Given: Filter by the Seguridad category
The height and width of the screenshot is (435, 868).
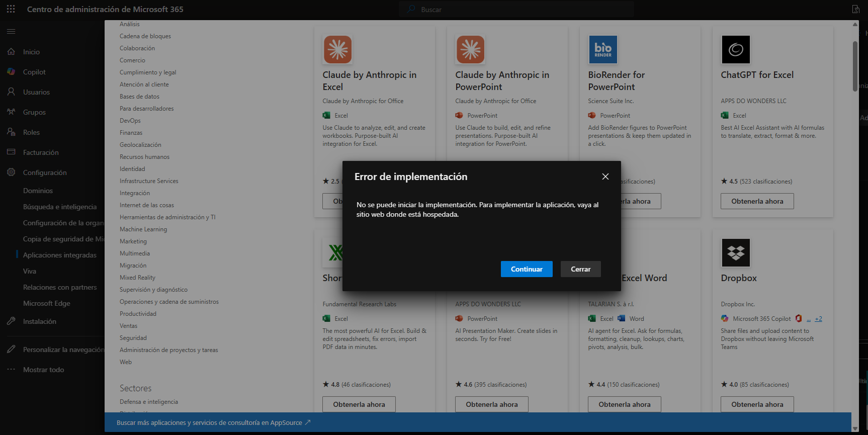Looking at the screenshot, I should click(133, 338).
